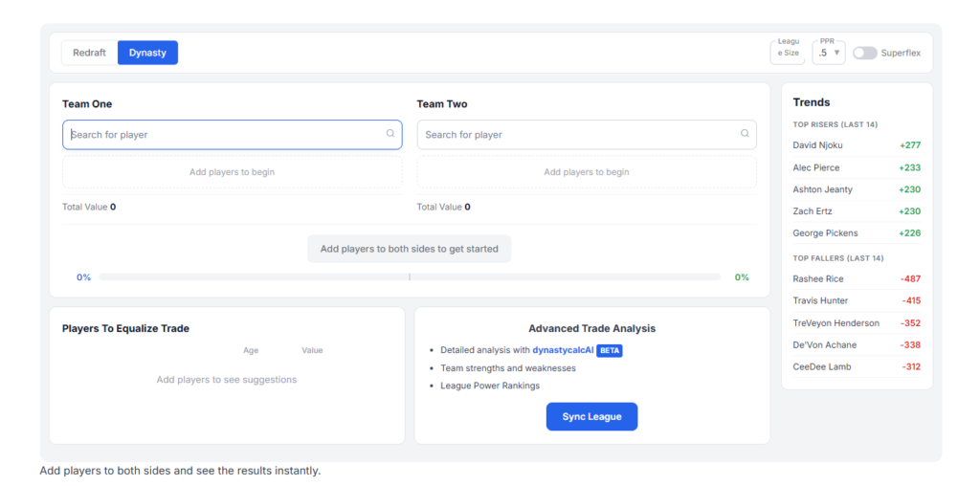Select David Njoku in top risers
This screenshot has height=486, width=980.
coord(818,145)
